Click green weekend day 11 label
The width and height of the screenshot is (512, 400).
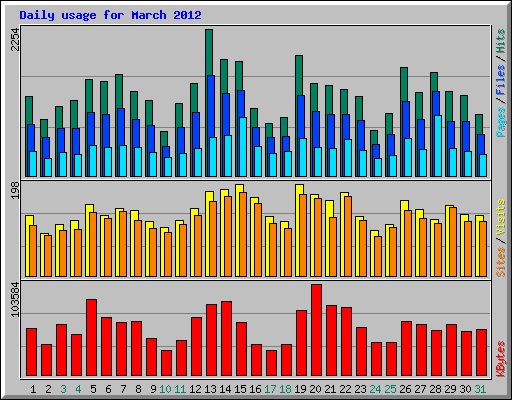[180, 389]
